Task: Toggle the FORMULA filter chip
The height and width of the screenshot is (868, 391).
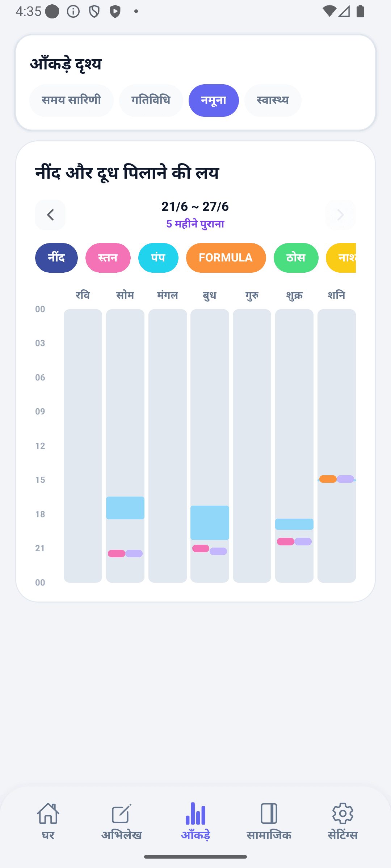Action: point(226,258)
